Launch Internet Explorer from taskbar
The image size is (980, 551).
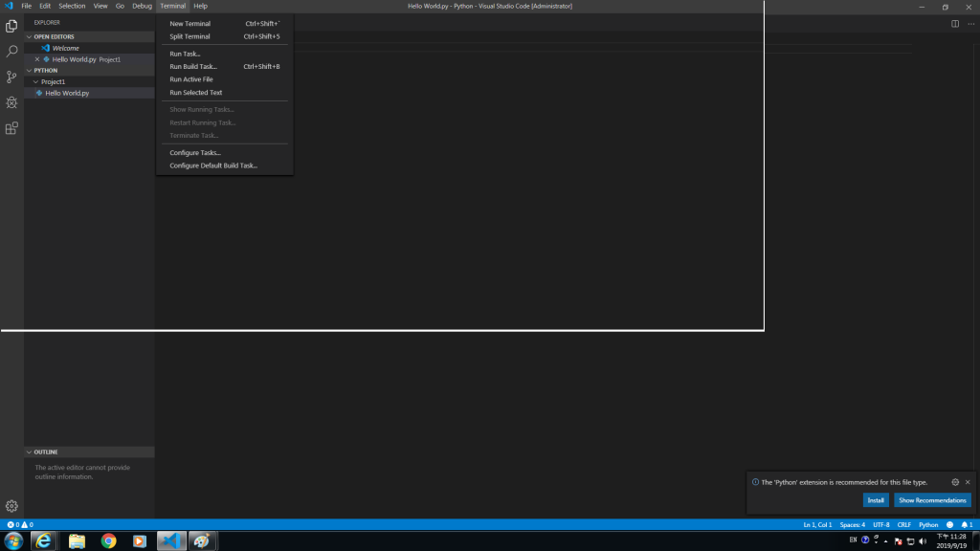[x=43, y=541]
